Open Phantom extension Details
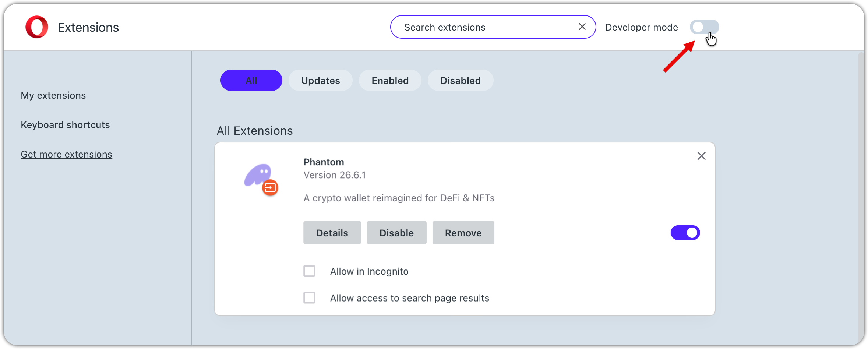This screenshot has width=868, height=349. click(332, 233)
